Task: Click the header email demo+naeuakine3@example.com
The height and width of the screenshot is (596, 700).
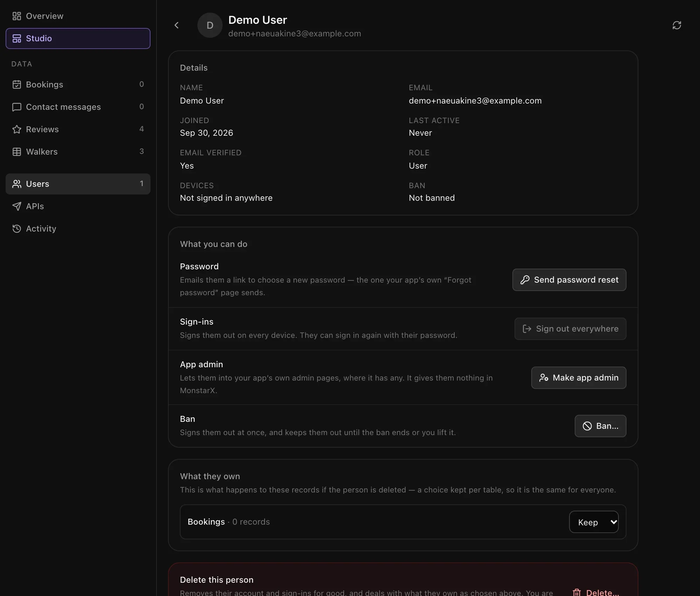Action: pyautogui.click(x=294, y=34)
